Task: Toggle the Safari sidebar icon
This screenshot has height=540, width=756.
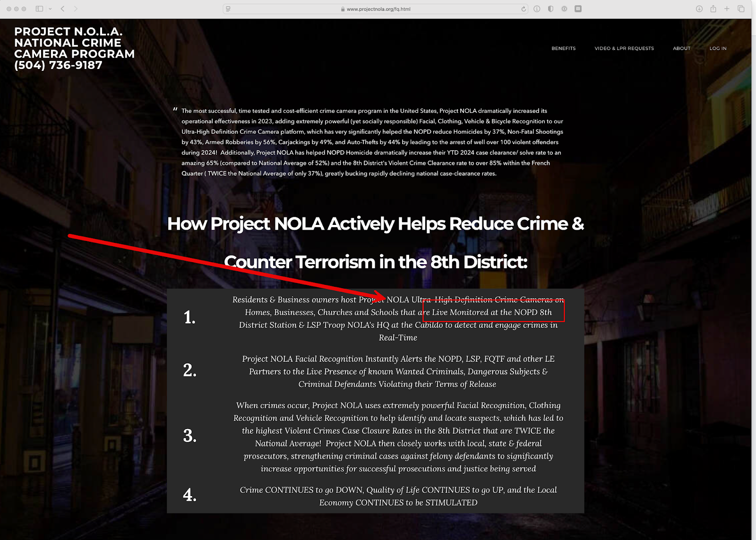Action: pyautogui.click(x=39, y=9)
